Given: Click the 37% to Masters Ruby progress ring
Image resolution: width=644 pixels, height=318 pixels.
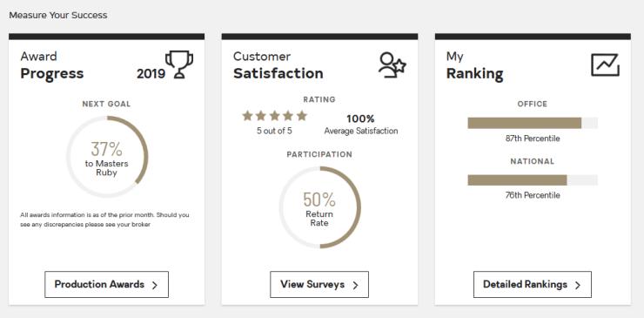Looking at the screenshot, I should coord(107,157).
